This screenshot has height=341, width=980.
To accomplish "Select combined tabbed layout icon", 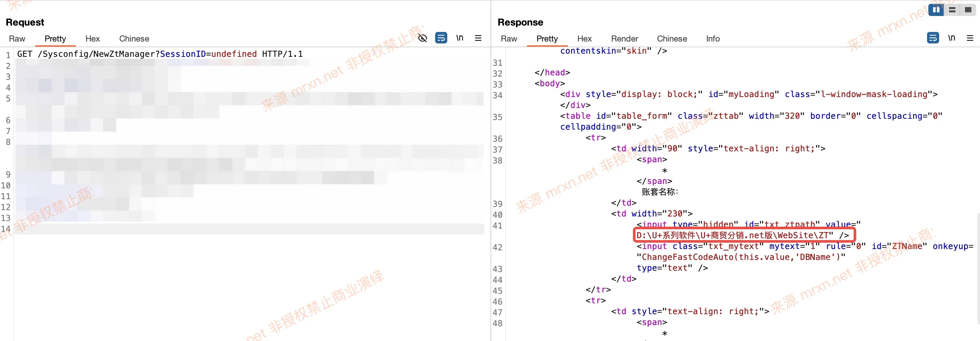I will [968, 10].
